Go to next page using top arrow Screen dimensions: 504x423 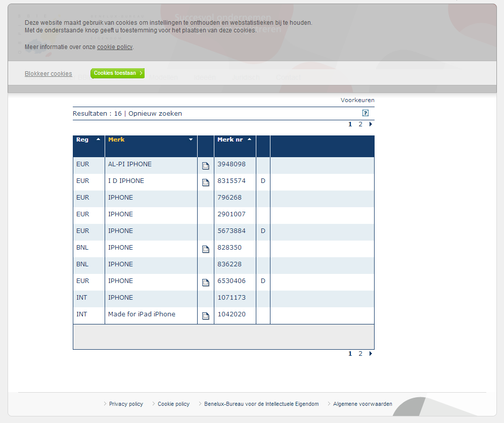371,124
